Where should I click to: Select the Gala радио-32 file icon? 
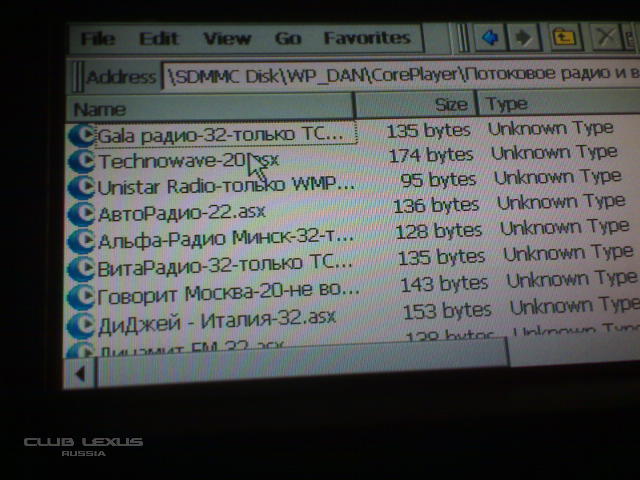81,134
